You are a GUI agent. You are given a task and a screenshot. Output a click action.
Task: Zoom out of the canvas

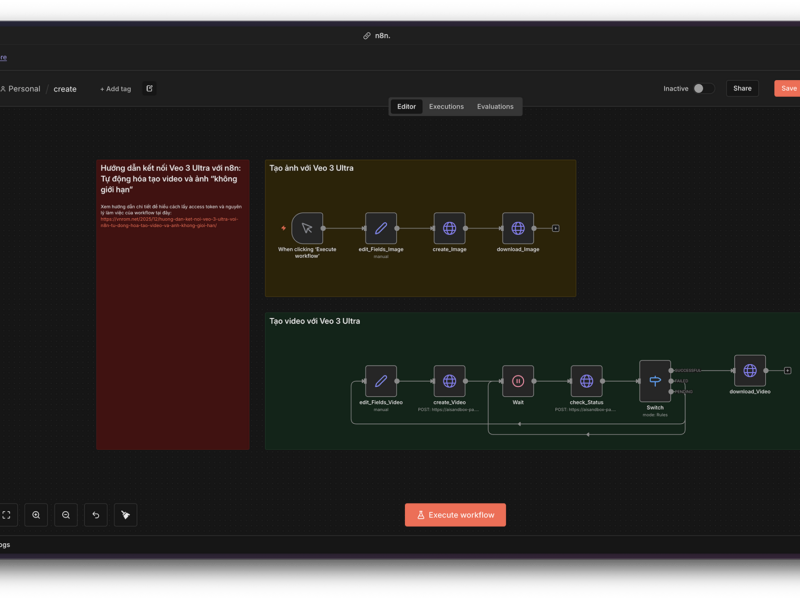(66, 515)
